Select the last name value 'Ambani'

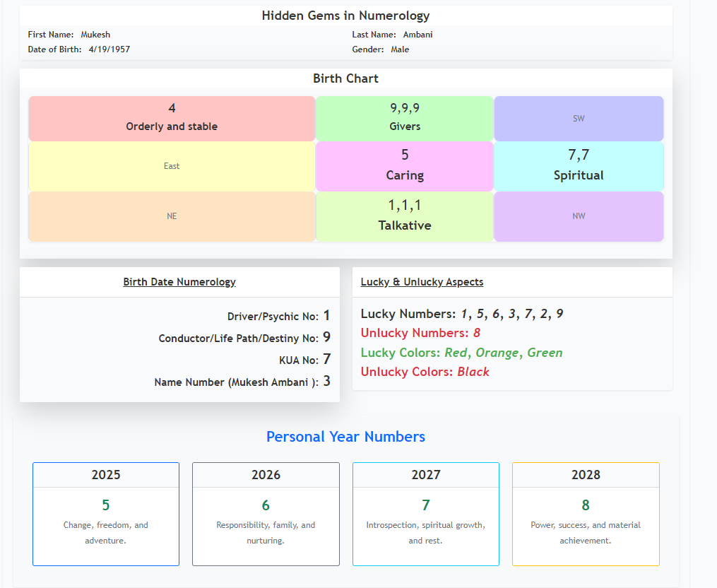tap(418, 35)
